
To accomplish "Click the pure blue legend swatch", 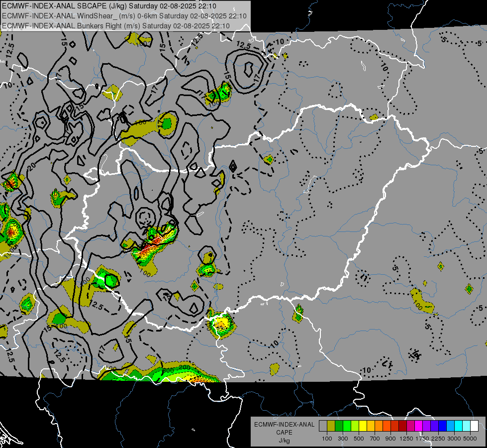I will pos(443,426).
